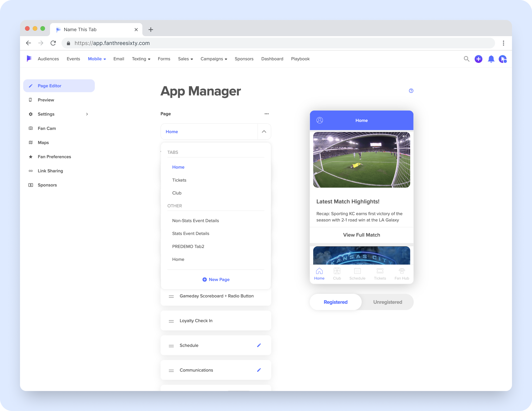Go back with browser back arrow

coord(28,43)
